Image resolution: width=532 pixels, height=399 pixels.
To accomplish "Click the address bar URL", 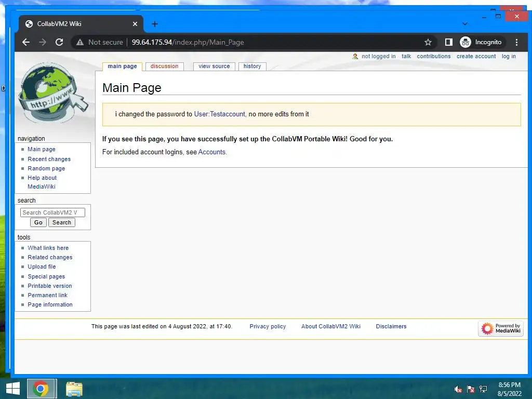I will pos(188,42).
